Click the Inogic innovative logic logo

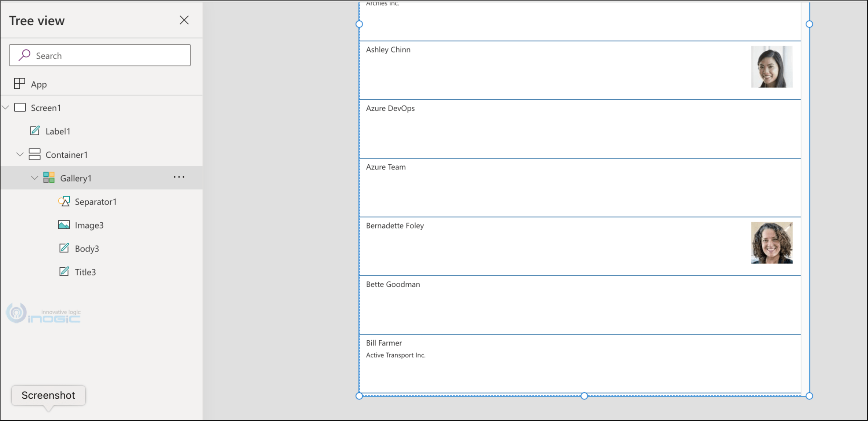point(43,314)
